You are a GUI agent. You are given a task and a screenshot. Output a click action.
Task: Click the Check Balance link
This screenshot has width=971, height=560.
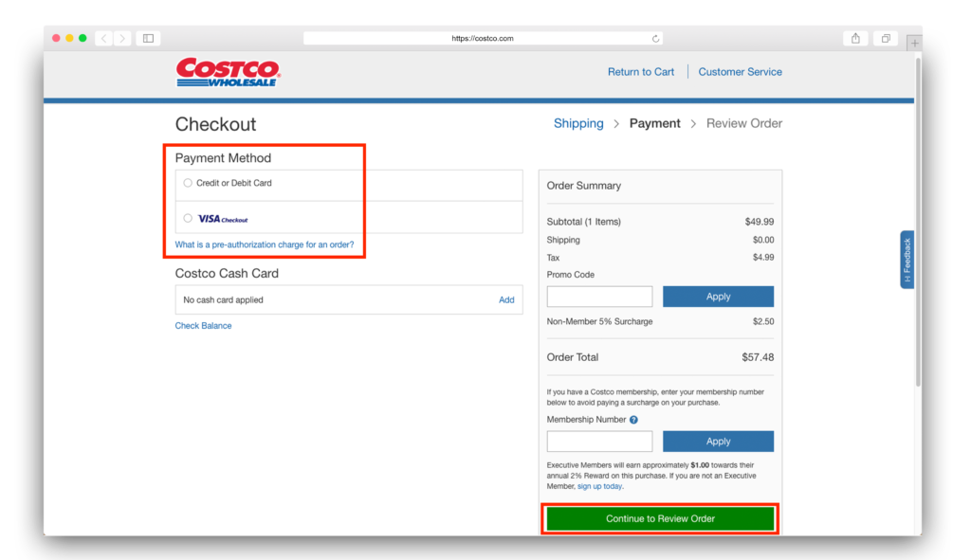coord(203,325)
